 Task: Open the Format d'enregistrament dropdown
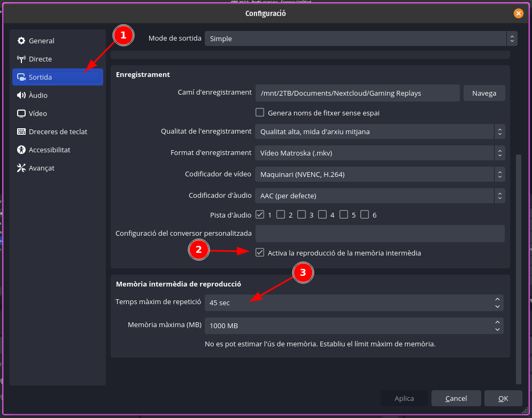(380, 153)
